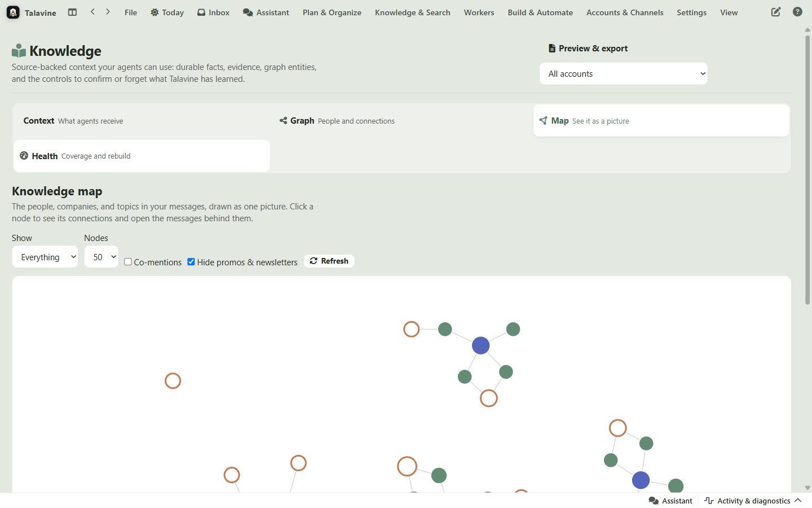The width and height of the screenshot is (812, 508).
Task: Open the compose new note icon
Action: [776, 12]
